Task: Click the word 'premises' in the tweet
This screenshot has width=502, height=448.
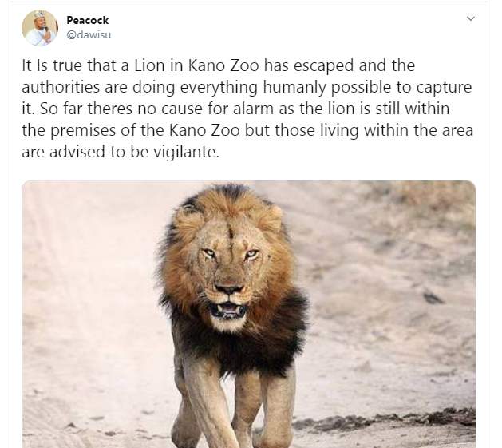Action: [x=83, y=131]
